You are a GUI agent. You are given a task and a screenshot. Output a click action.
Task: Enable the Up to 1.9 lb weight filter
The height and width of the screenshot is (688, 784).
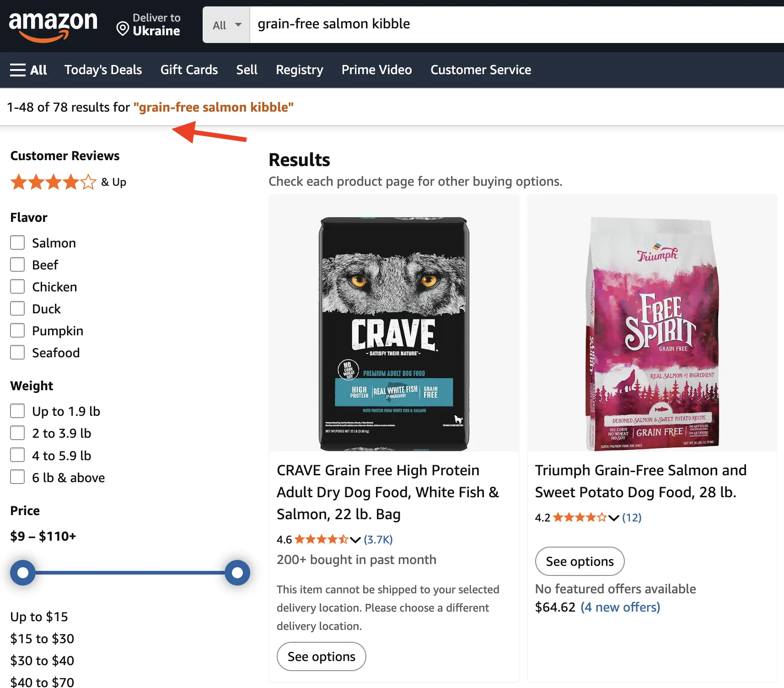pos(17,411)
